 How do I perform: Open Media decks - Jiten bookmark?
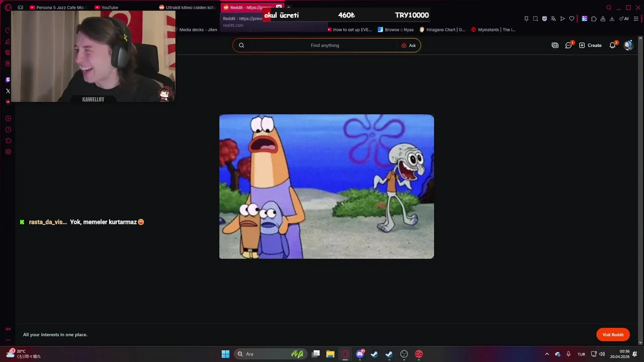click(198, 30)
